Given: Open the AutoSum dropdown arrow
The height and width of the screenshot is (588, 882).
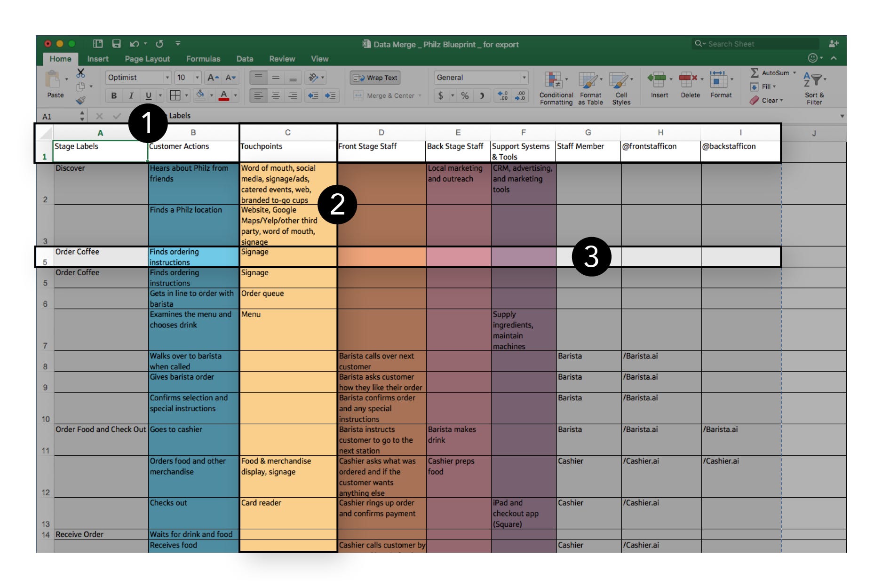Looking at the screenshot, I should pyautogui.click(x=795, y=73).
